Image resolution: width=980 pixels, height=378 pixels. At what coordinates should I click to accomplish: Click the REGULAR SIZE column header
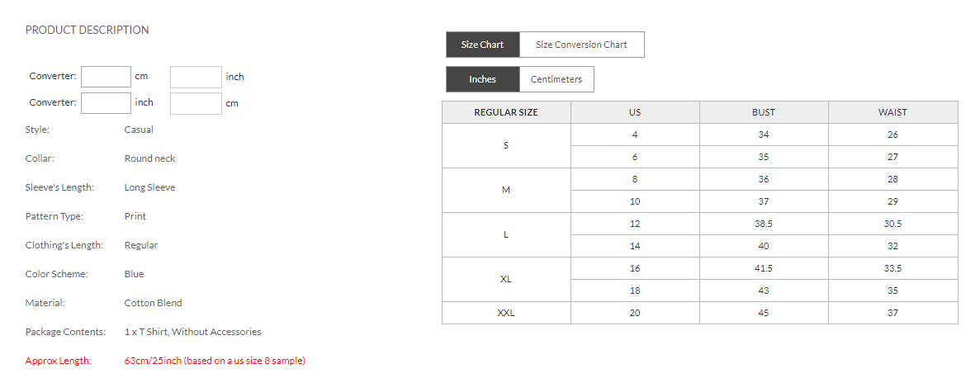click(506, 112)
